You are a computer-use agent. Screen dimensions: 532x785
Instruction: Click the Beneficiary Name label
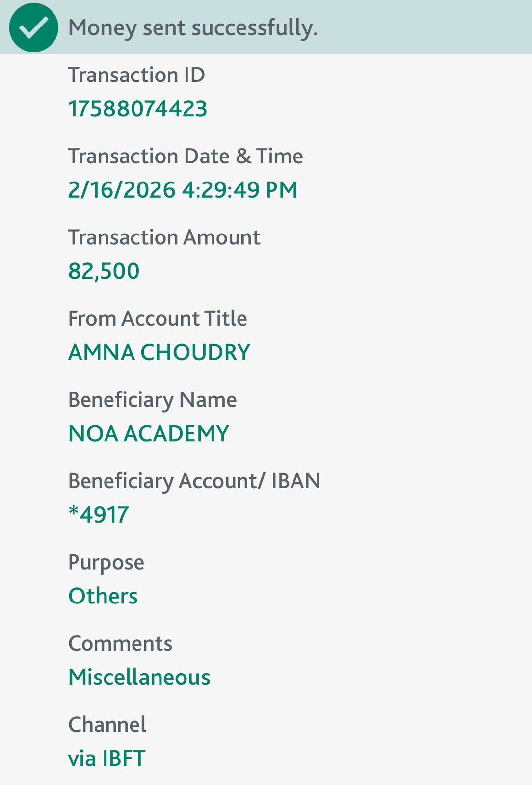click(152, 400)
